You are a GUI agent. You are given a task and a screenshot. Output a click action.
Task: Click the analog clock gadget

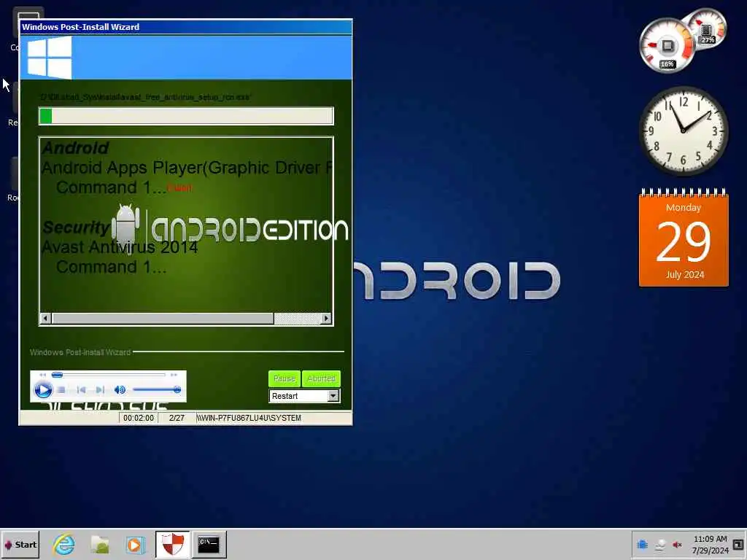[x=683, y=131]
